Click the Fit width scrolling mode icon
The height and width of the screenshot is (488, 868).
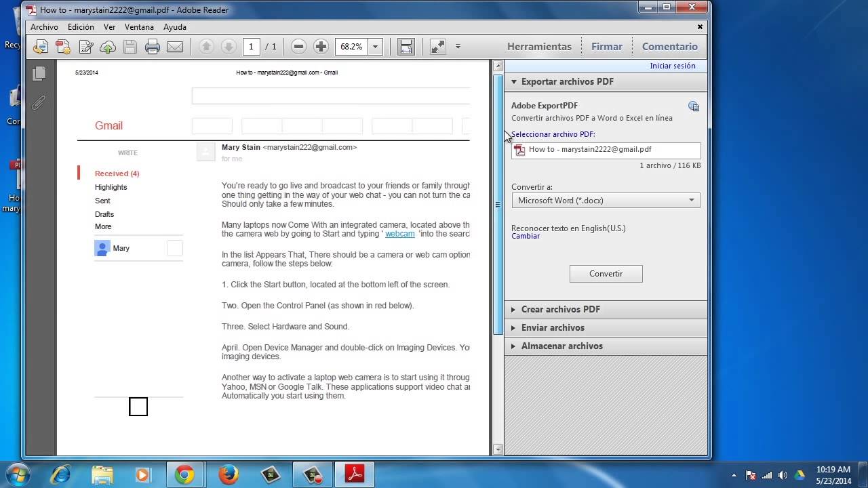tap(406, 47)
